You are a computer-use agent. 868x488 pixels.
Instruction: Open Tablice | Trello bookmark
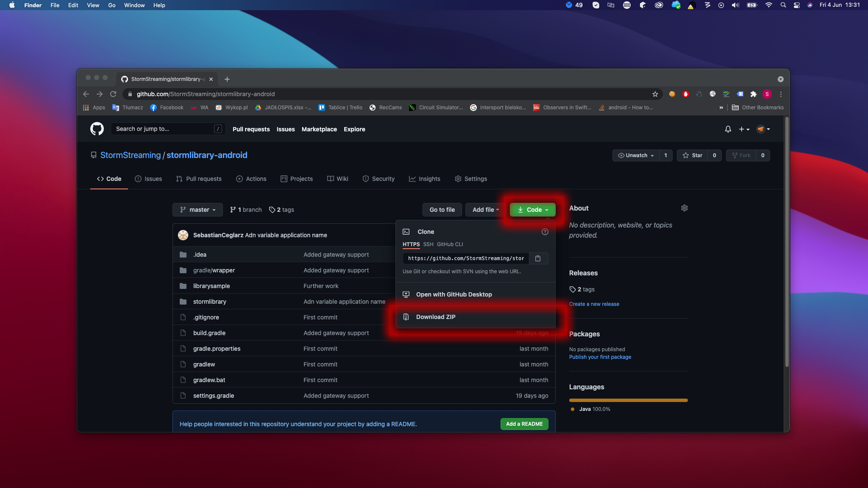[340, 108]
